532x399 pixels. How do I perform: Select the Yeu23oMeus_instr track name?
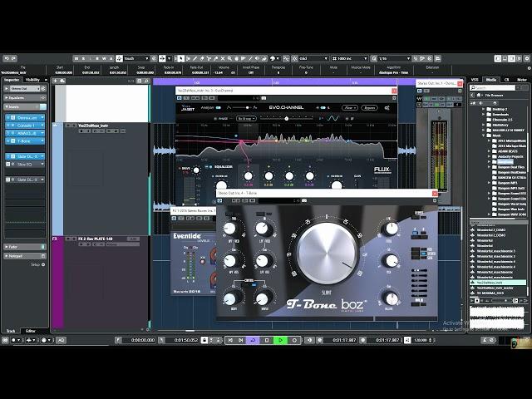click(x=93, y=126)
